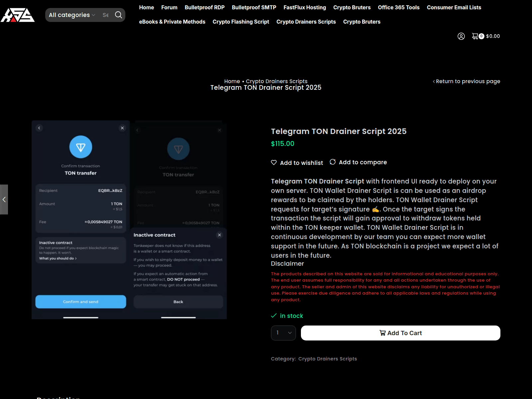Click the Home breadcrumb link

point(232,81)
